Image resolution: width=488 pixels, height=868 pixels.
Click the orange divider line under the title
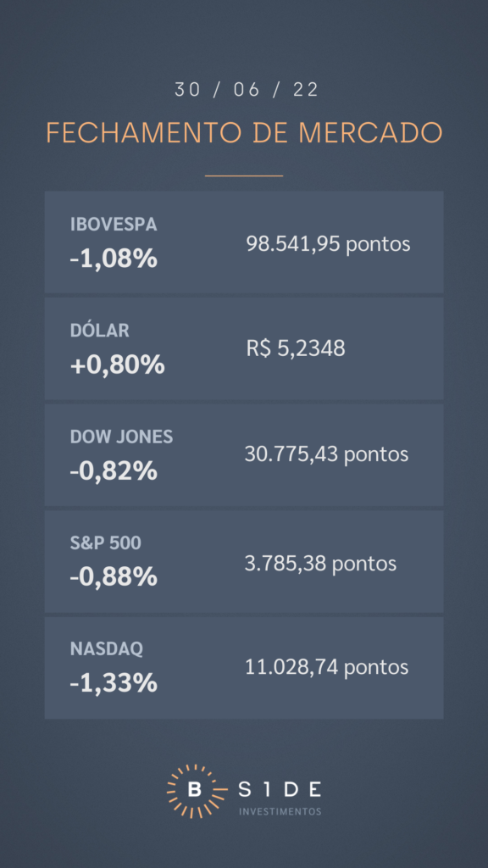click(x=244, y=175)
